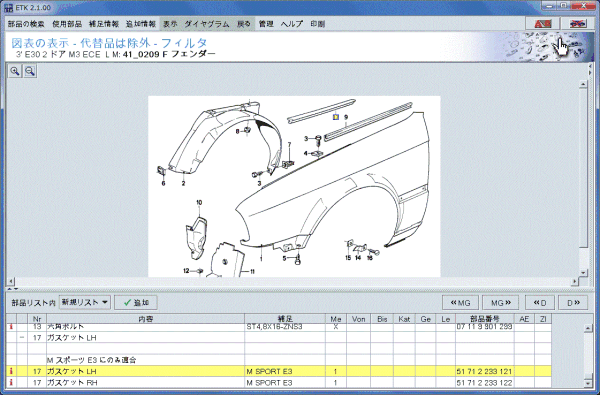Screen dimensions: 600x395
Task: Click the 補足 column header
Action: [285, 319]
